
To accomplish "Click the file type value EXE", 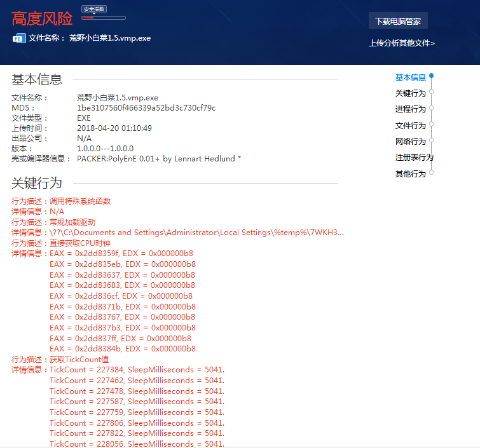I will point(83,118).
